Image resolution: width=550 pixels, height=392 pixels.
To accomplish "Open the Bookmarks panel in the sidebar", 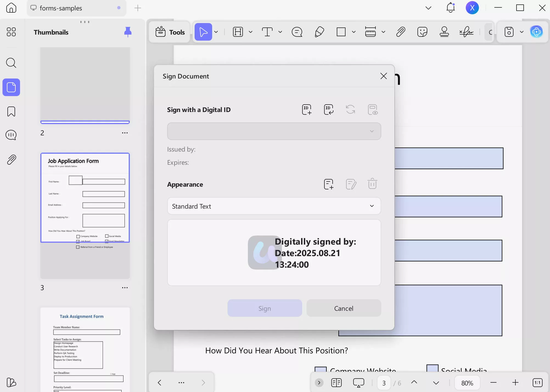I will (11, 111).
